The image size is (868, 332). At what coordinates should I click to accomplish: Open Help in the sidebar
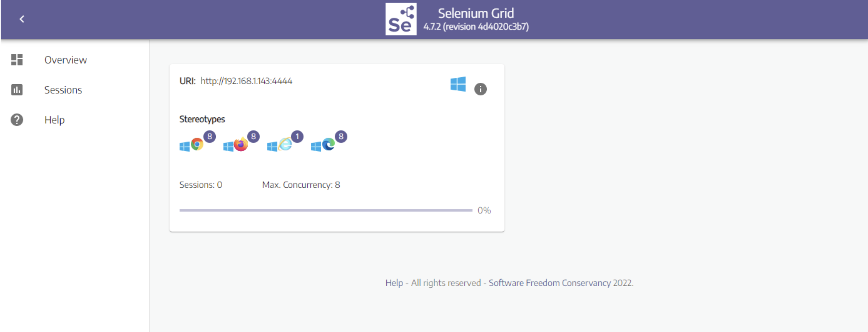[55, 120]
